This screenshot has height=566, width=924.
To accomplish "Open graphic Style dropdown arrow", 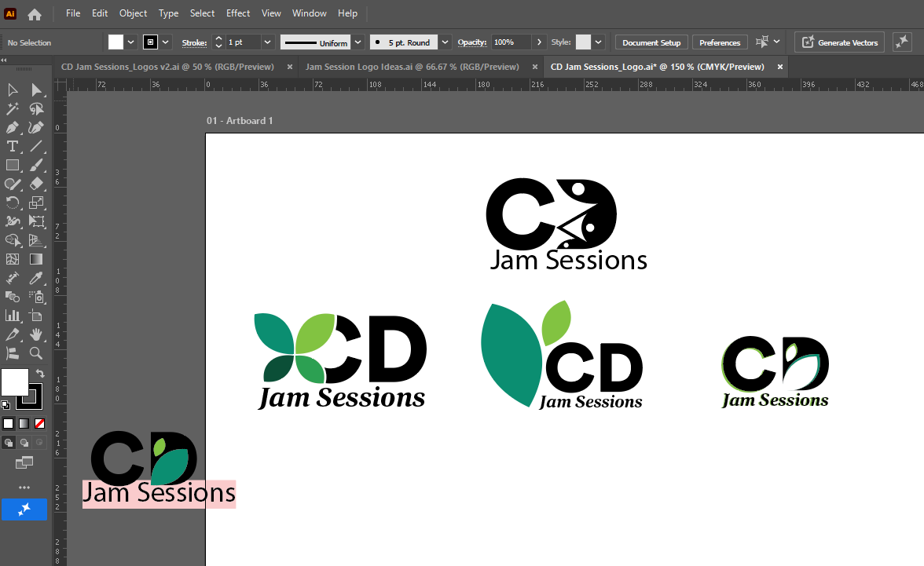I will [x=598, y=42].
